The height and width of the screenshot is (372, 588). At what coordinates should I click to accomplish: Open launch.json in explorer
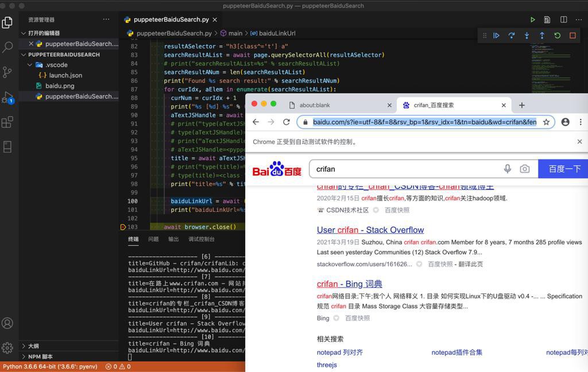[x=65, y=75]
